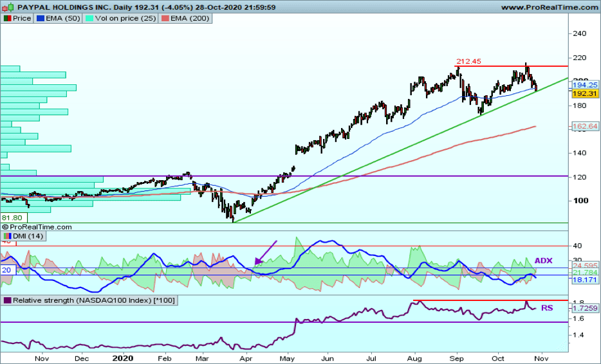601x364 pixels.
Task: Click the May month label
Action: [287, 359]
